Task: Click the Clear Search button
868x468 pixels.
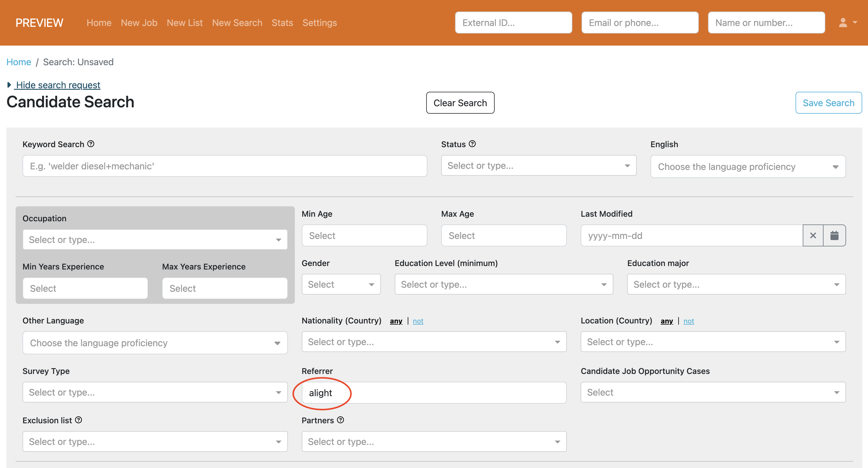Action: tap(460, 103)
